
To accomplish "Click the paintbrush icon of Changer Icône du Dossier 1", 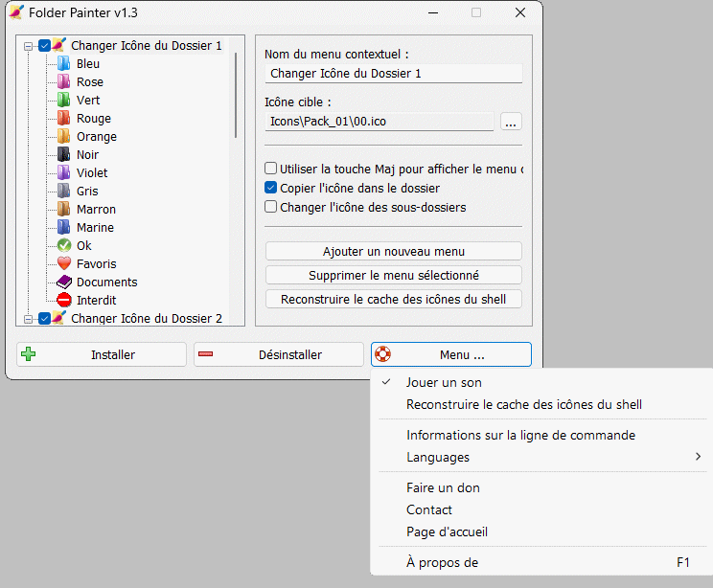I will coord(59,45).
